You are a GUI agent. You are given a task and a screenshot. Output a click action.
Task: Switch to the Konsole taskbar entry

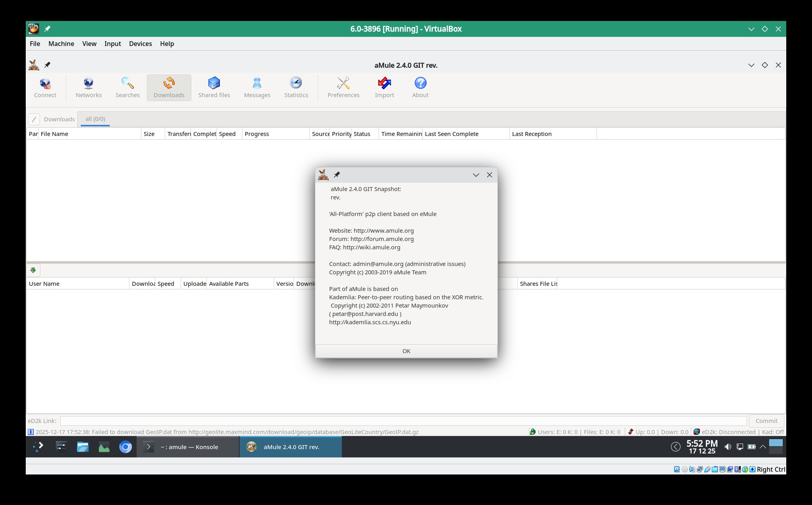click(x=188, y=447)
